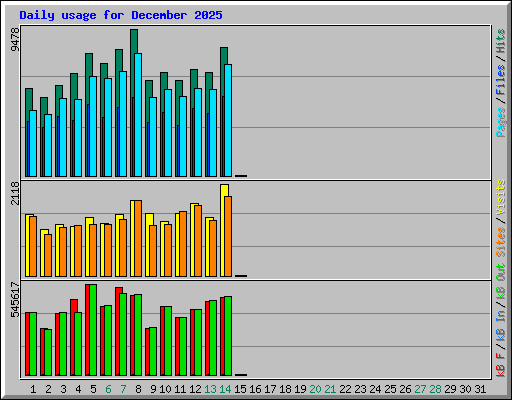
Task: Click day 15 on the x-axis
Action: 240,389
